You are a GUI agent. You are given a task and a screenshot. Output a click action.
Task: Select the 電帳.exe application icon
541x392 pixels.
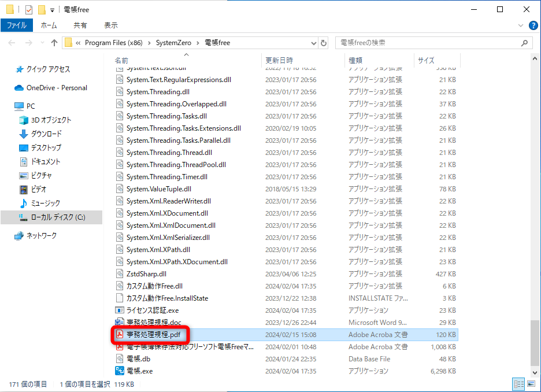pyautogui.click(x=120, y=371)
